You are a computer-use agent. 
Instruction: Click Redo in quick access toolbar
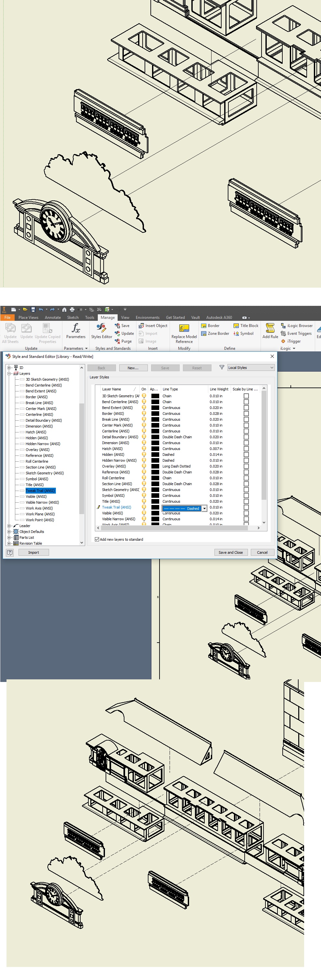[x=52, y=309]
